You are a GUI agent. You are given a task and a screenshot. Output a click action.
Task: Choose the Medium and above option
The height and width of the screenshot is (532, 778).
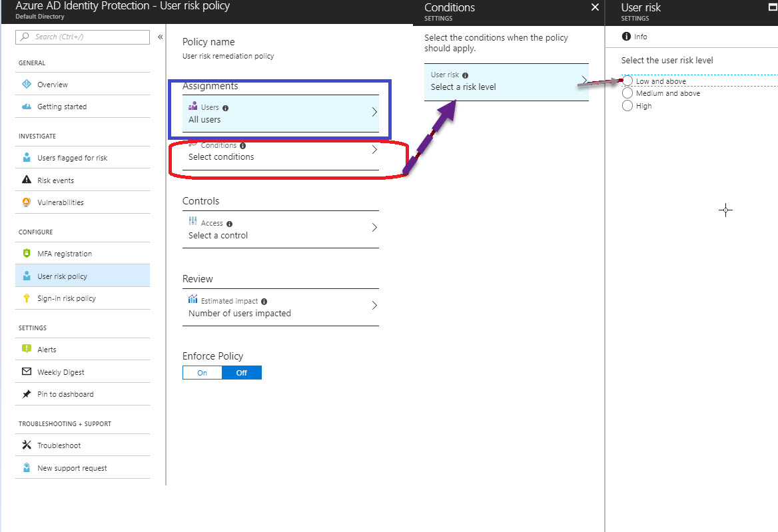click(627, 93)
